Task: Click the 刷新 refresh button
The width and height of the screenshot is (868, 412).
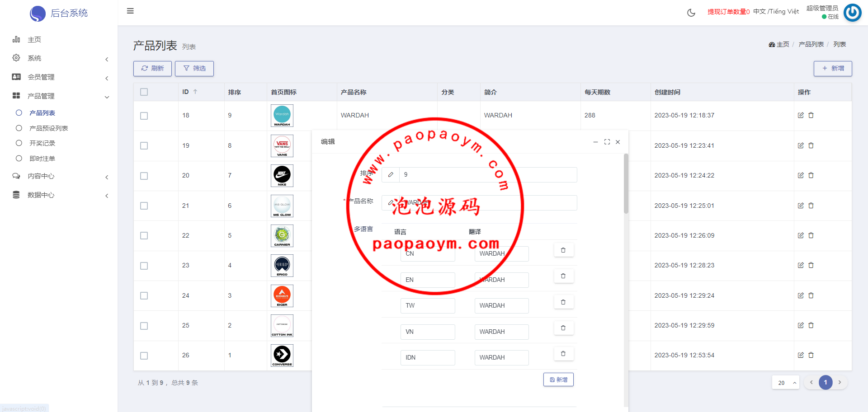Action: pyautogui.click(x=152, y=69)
